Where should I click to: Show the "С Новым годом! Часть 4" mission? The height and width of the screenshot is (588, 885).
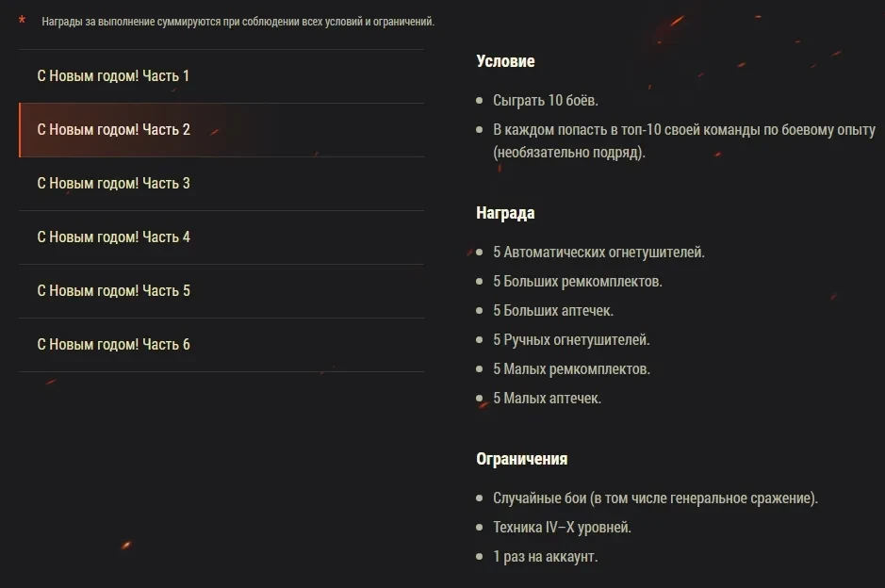pos(113,237)
